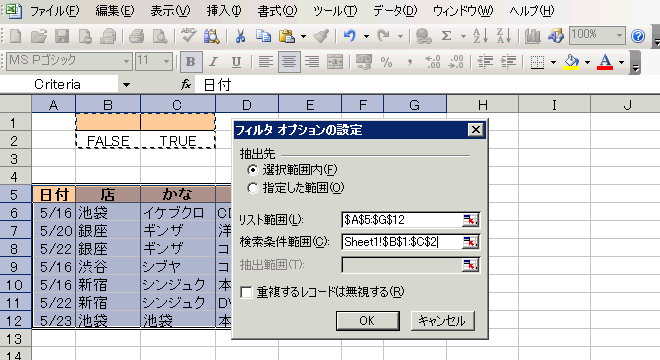660x360 pixels.
Task: Click the キャンセル button
Action: 442,321
